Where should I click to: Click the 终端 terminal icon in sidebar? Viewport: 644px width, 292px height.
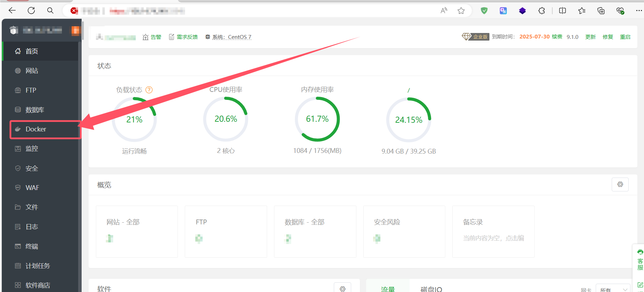click(18, 246)
